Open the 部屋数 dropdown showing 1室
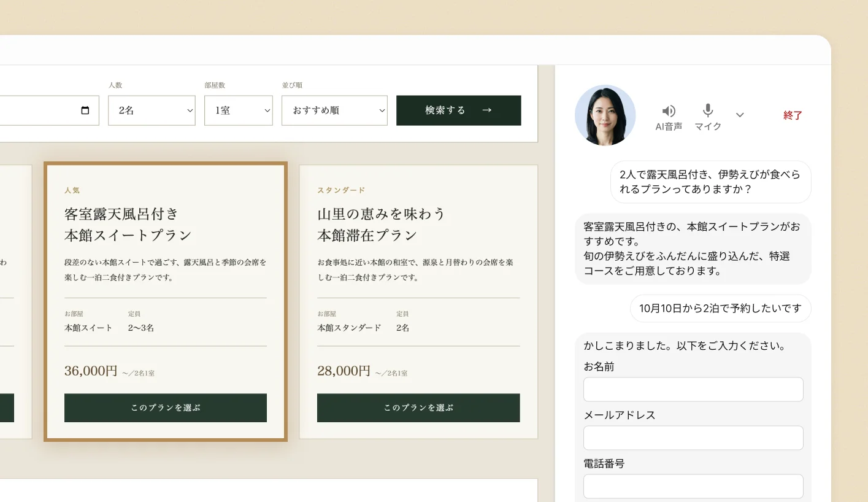This screenshot has width=868, height=502. tap(238, 110)
